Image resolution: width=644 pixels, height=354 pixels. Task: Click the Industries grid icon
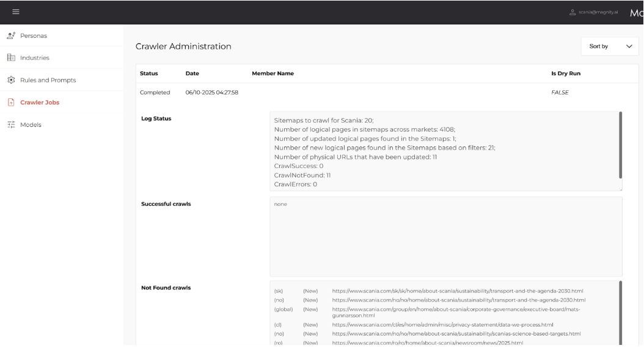coord(11,58)
